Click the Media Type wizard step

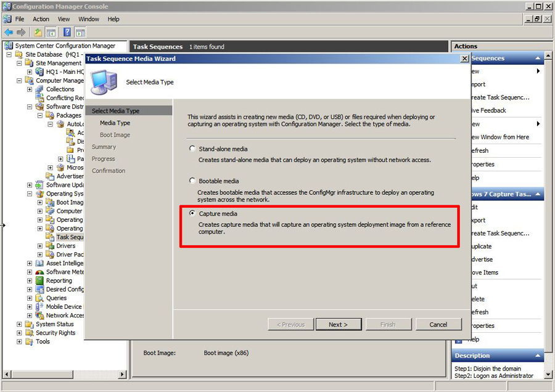tap(115, 123)
